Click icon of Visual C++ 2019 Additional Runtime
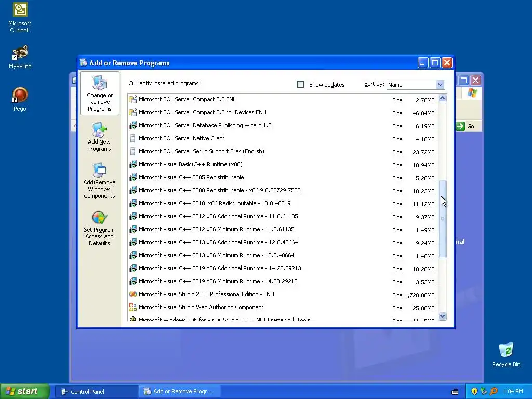 pos(133,269)
